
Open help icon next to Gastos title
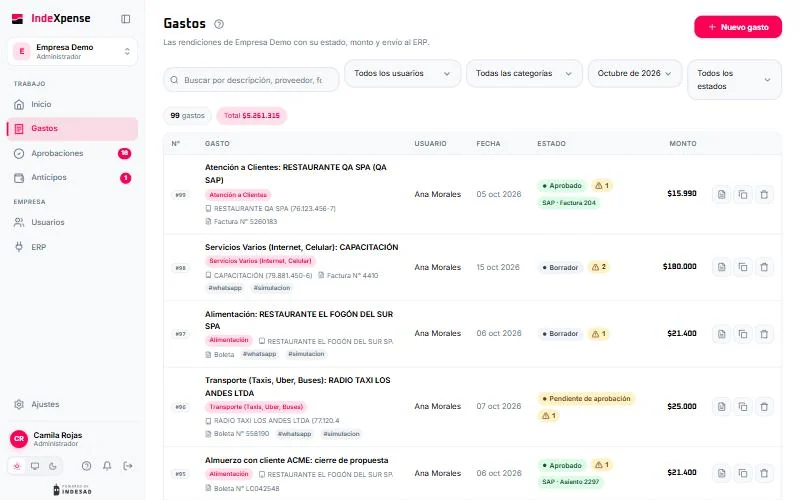tap(219, 24)
